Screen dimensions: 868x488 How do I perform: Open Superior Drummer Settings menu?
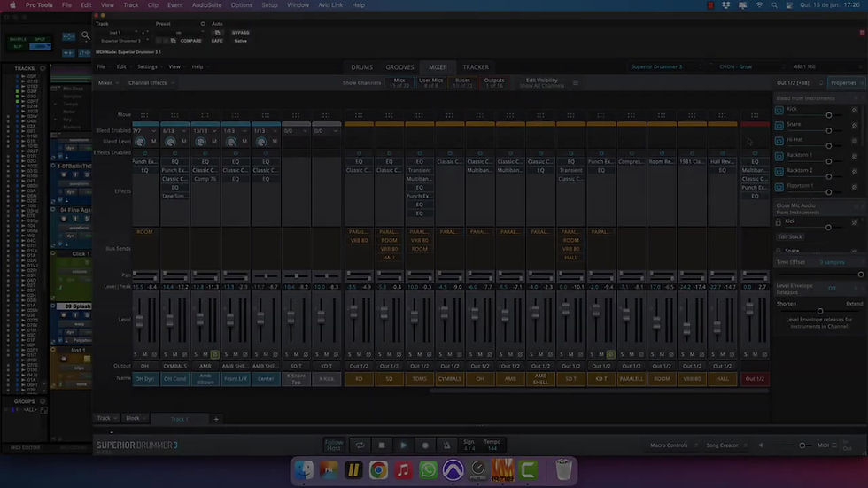click(147, 67)
